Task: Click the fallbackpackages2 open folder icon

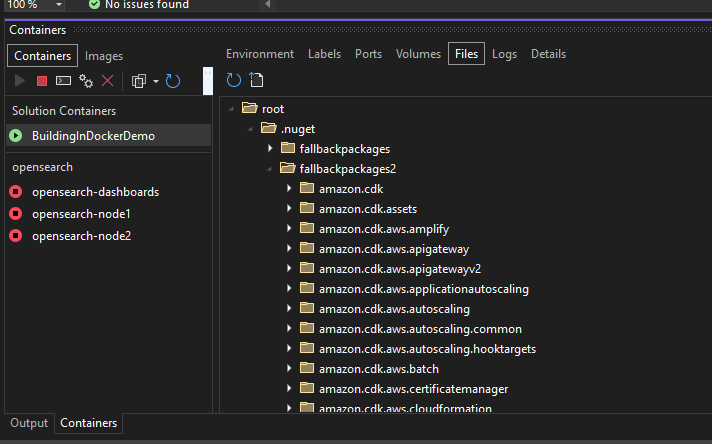Action: point(288,168)
